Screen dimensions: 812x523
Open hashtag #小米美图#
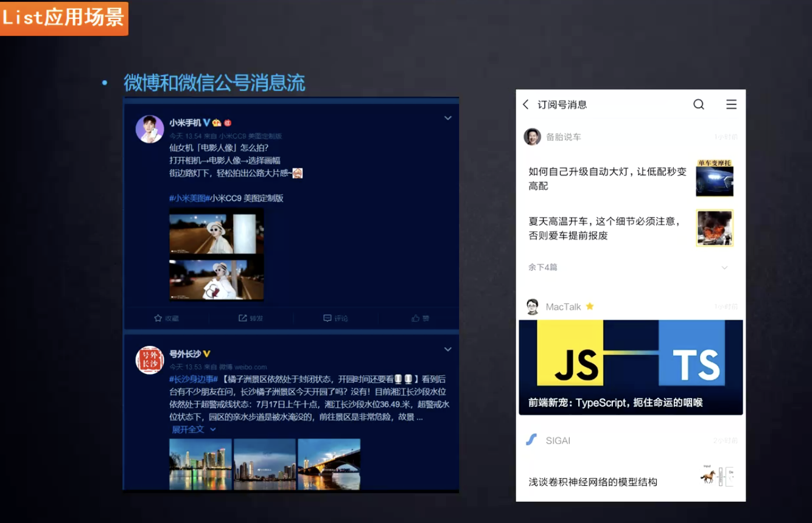tap(189, 198)
